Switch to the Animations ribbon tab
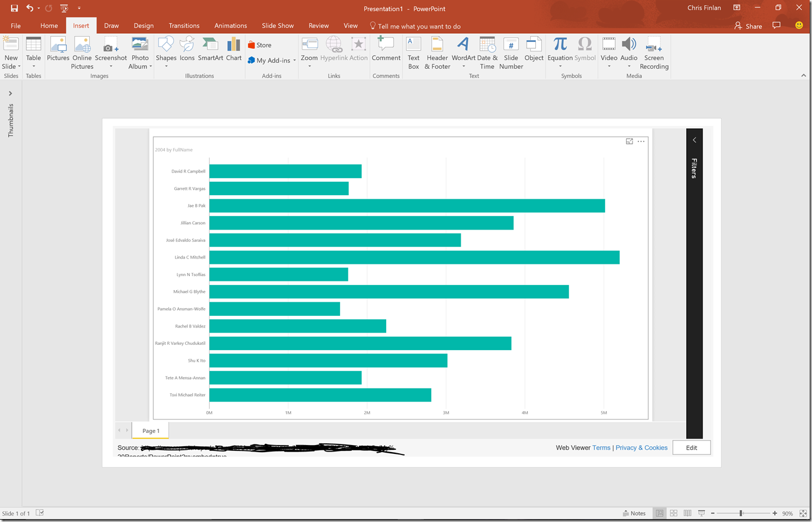 tap(230, 26)
